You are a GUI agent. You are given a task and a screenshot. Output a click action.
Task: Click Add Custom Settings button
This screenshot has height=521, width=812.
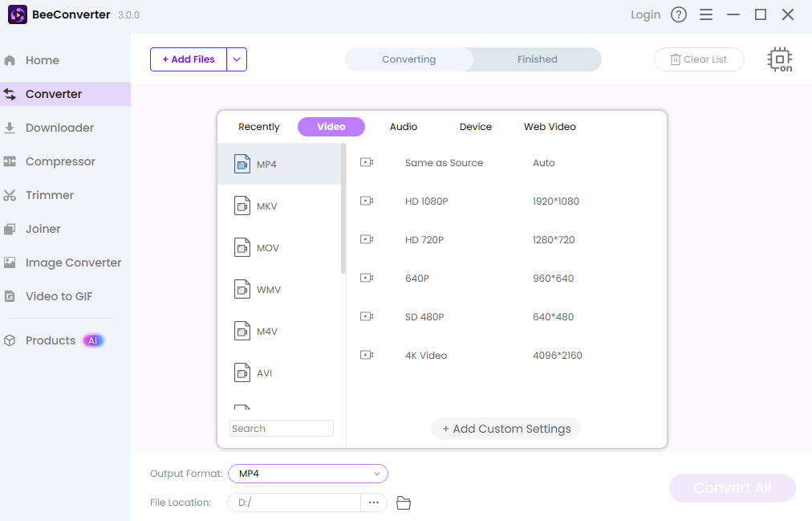point(506,429)
